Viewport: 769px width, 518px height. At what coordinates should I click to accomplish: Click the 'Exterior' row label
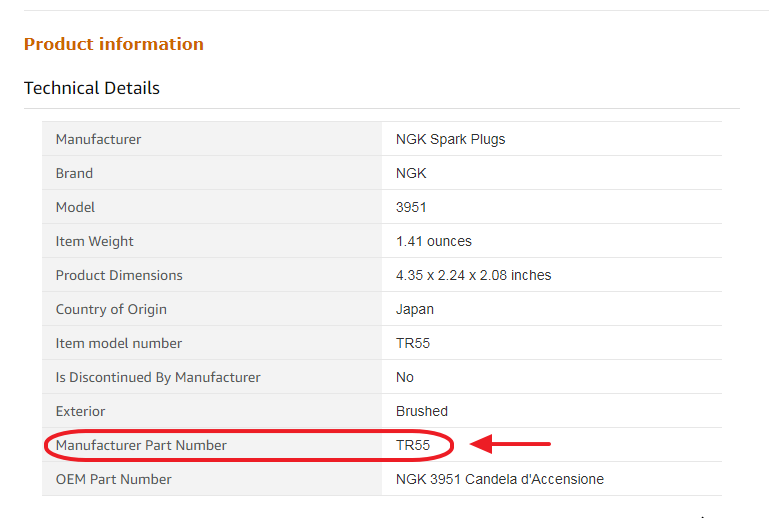pos(80,411)
